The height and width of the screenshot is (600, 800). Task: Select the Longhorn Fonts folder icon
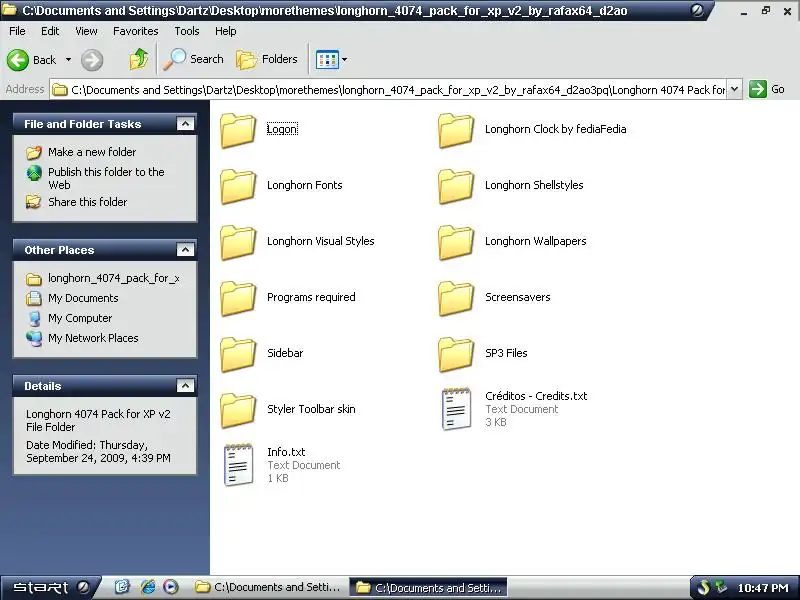point(238,187)
